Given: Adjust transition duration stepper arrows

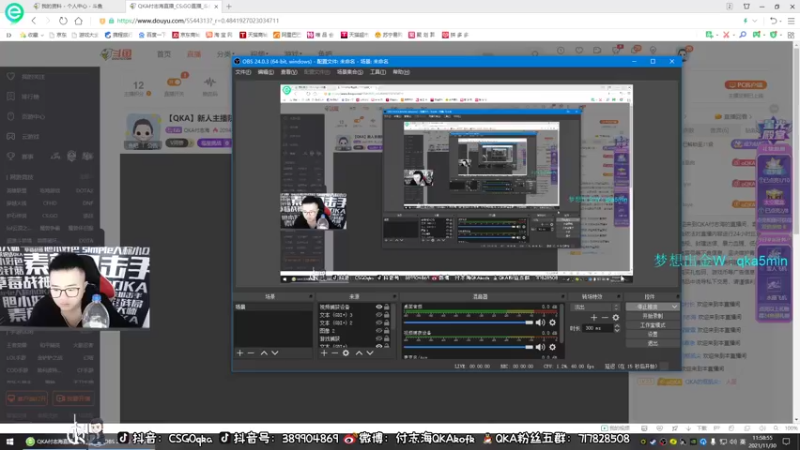Looking at the screenshot, I should point(617,328).
